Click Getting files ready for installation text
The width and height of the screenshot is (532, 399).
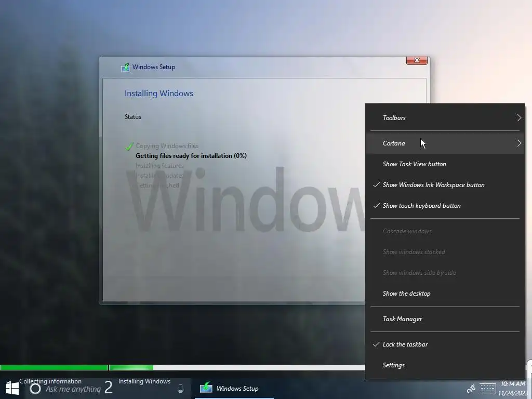pos(191,156)
